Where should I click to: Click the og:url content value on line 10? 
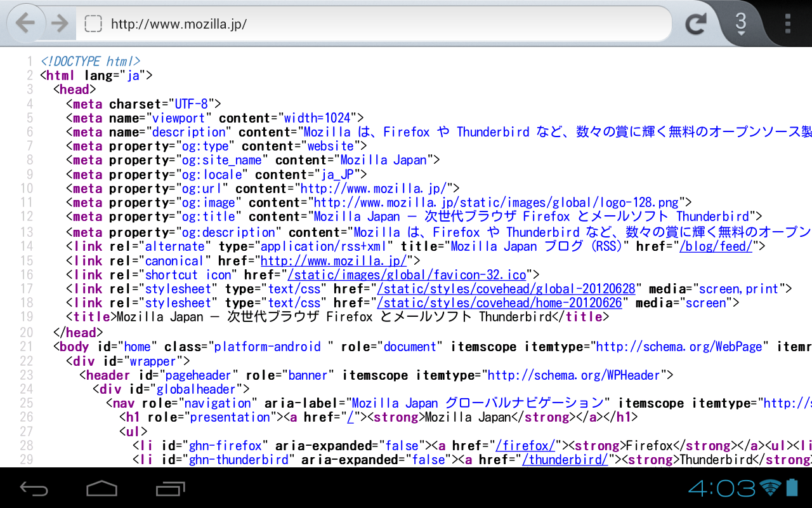pos(374,189)
